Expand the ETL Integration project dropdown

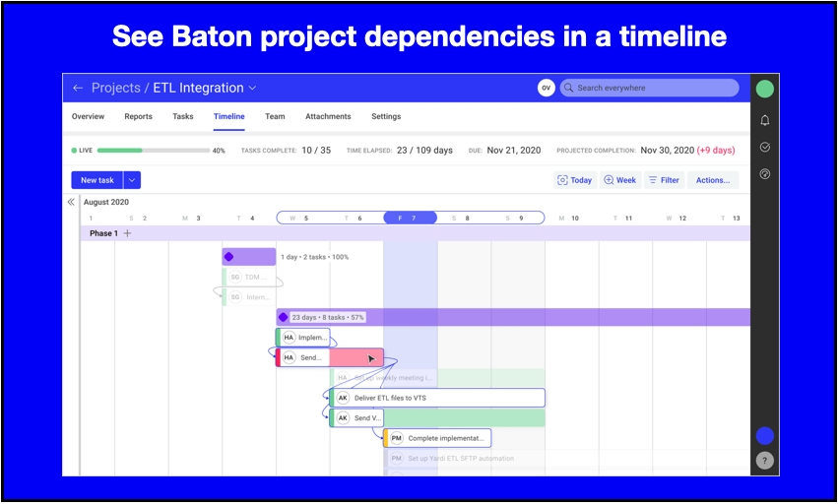pos(252,88)
